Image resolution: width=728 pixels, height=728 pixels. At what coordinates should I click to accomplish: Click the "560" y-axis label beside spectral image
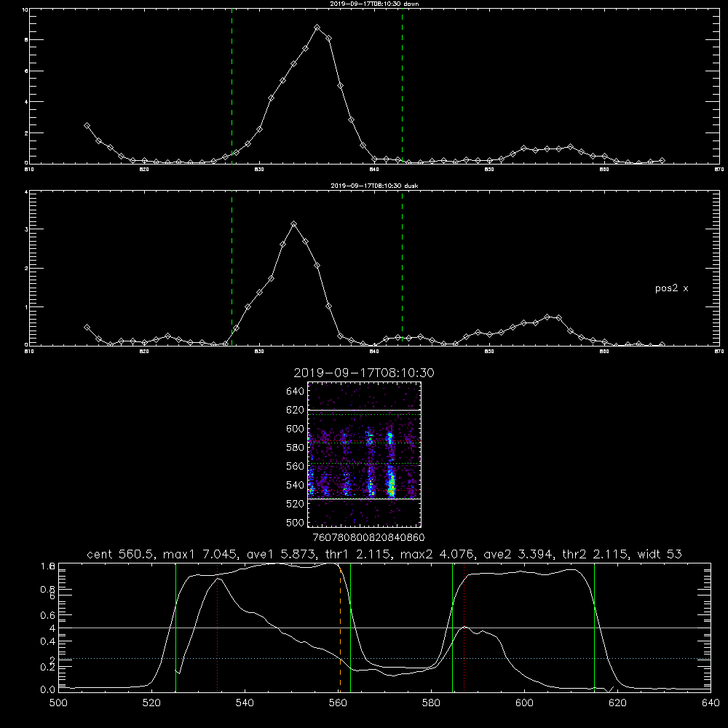tap(296, 466)
